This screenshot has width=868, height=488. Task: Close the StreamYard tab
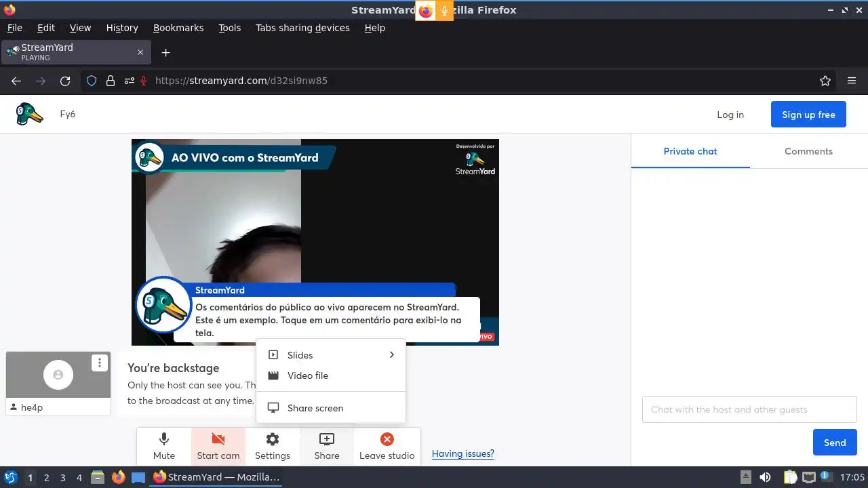tap(140, 52)
